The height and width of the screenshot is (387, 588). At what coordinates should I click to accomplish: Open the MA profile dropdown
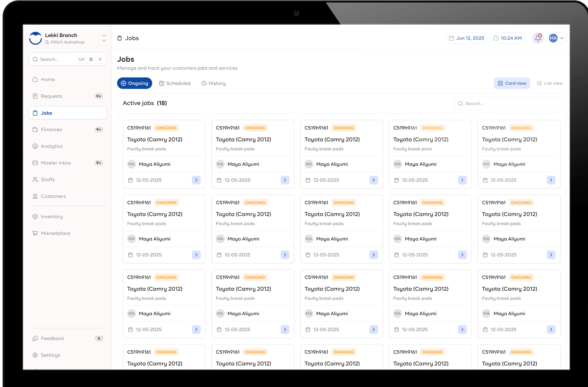[x=557, y=38]
